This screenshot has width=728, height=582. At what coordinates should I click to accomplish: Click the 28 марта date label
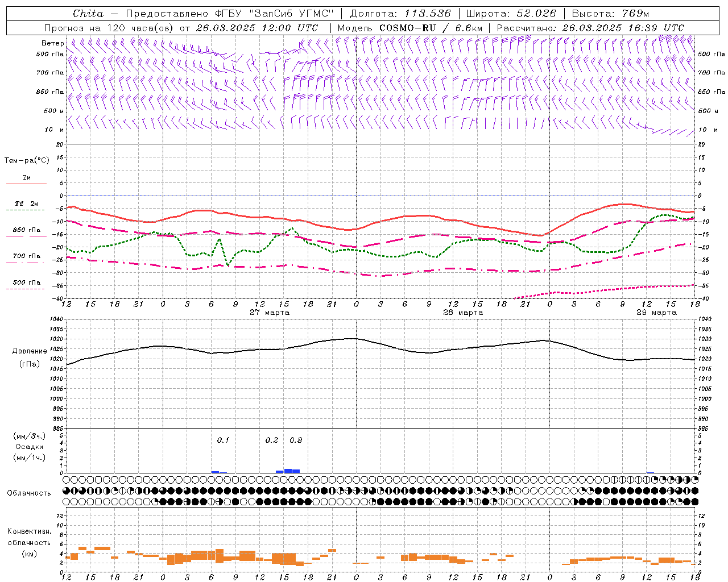tap(463, 313)
